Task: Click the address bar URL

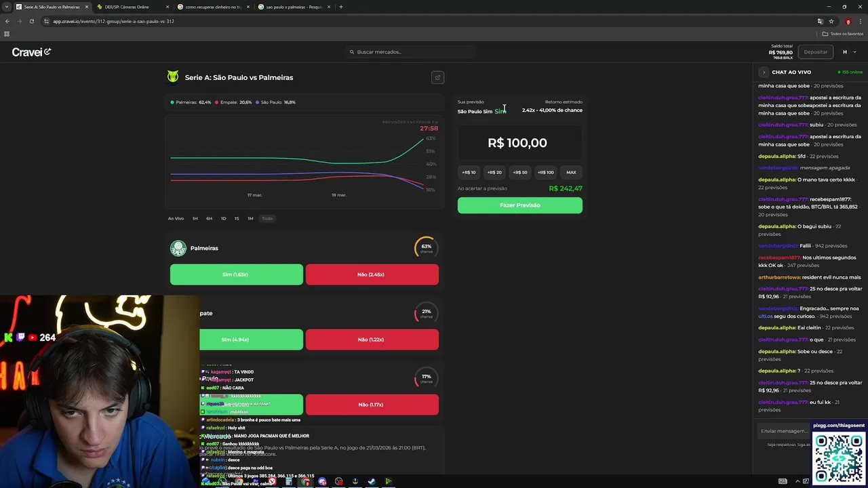Action: click(114, 21)
